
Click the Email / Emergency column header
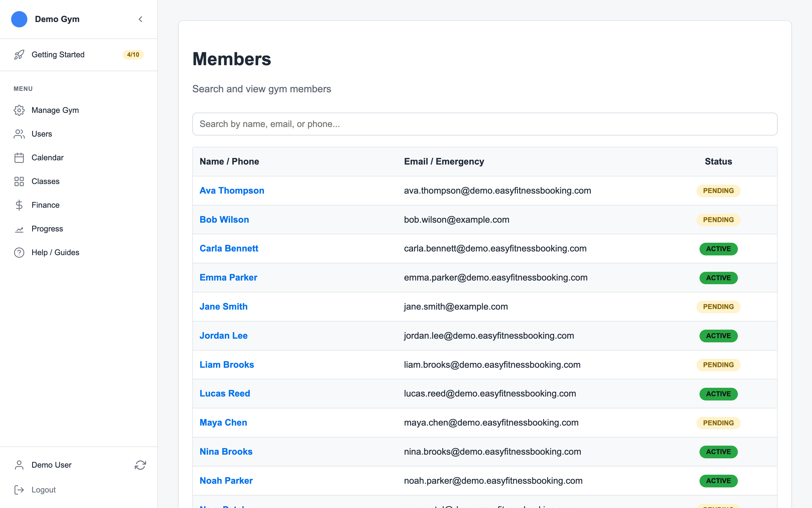coord(444,162)
